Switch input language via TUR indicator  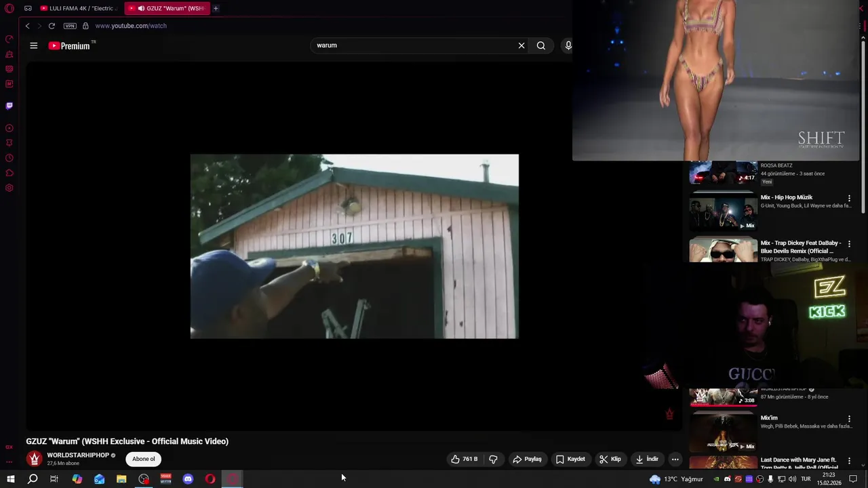click(806, 479)
